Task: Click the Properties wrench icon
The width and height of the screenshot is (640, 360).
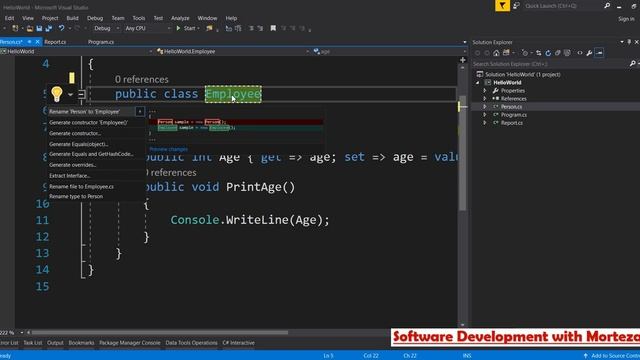Action: pos(589,53)
